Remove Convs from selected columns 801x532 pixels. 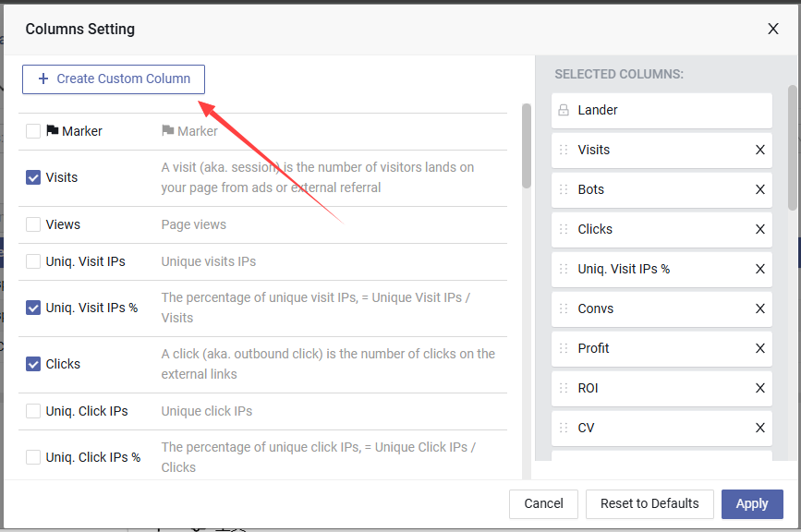coord(760,308)
